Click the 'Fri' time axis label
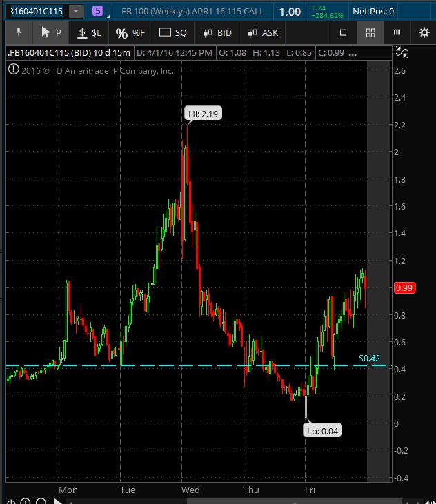Screen dimensions: 436x504 point(310,490)
